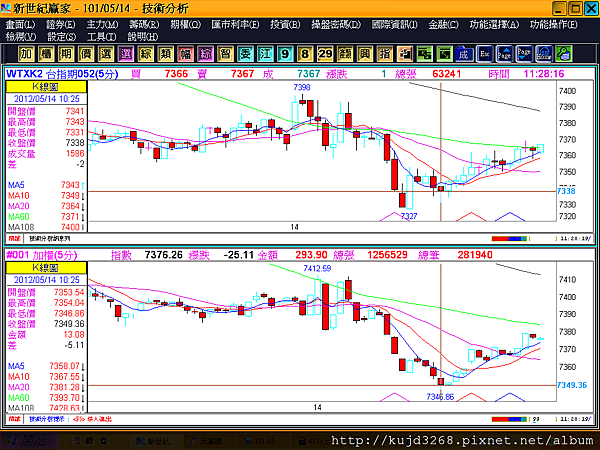Click the blue 成 folder icon
The width and height of the screenshot is (600, 450).
pyautogui.click(x=464, y=54)
